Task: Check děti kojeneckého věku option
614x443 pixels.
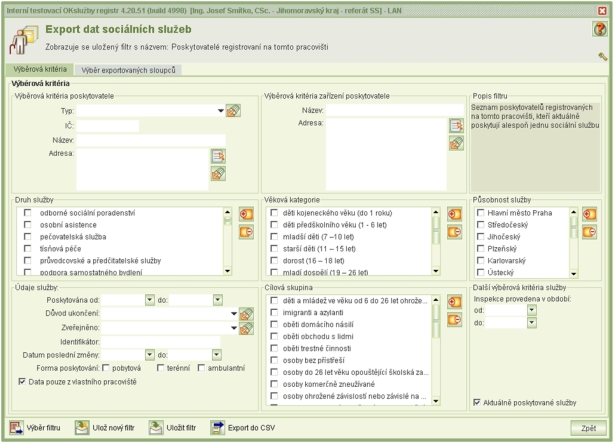Action: [274, 213]
